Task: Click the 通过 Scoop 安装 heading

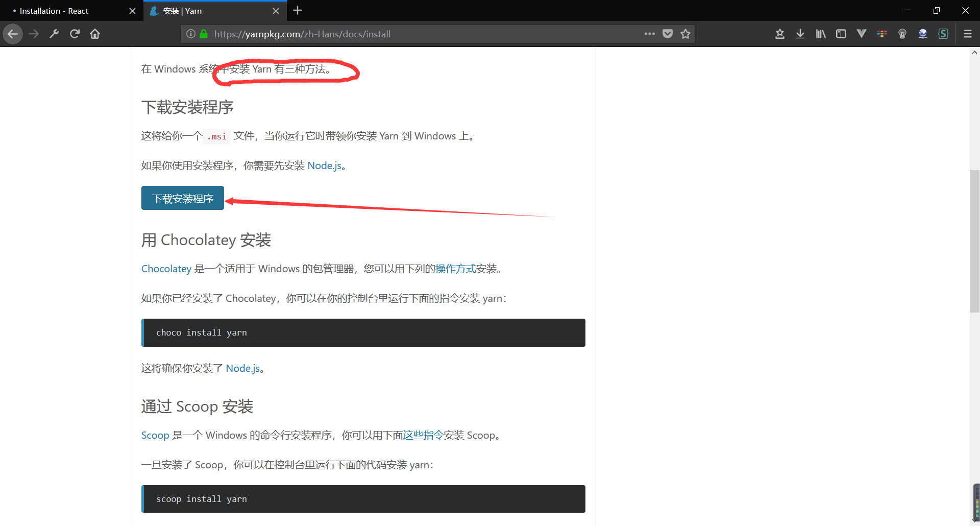Action: pyautogui.click(x=197, y=407)
